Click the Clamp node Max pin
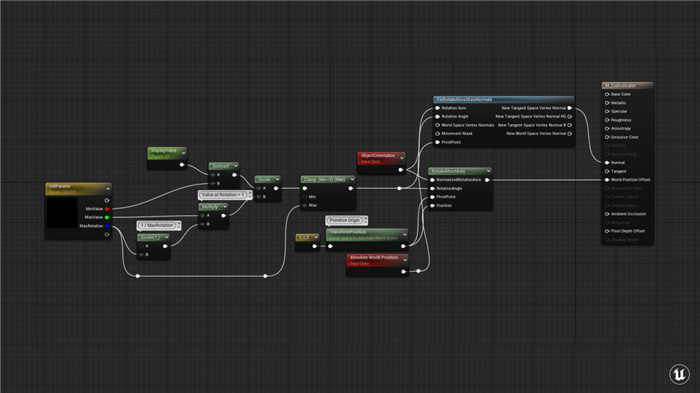This screenshot has height=393, width=700. [305, 205]
